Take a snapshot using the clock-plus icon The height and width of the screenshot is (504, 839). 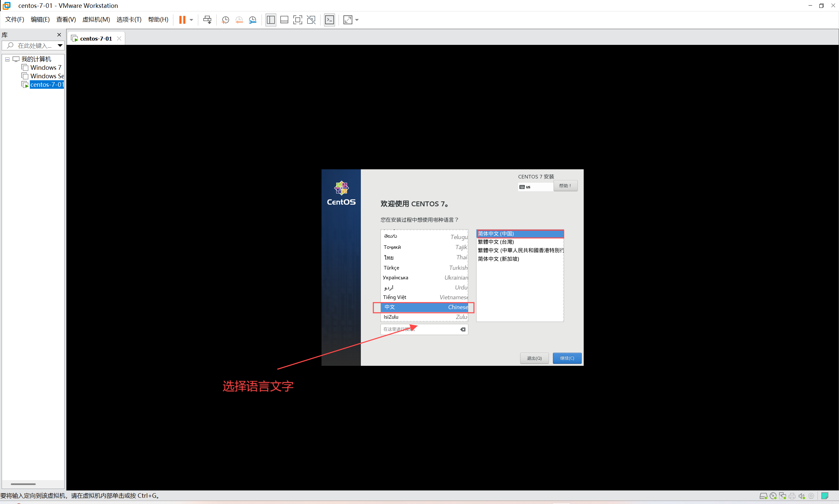point(225,20)
